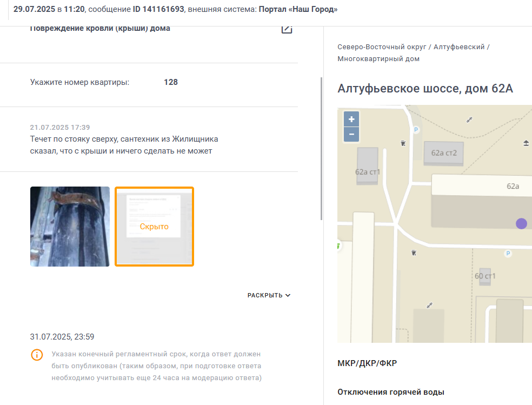The height and width of the screenshot is (405, 532).
Task: Open the hidden 'Скрыто' attachment thumbnail
Action: point(155,226)
